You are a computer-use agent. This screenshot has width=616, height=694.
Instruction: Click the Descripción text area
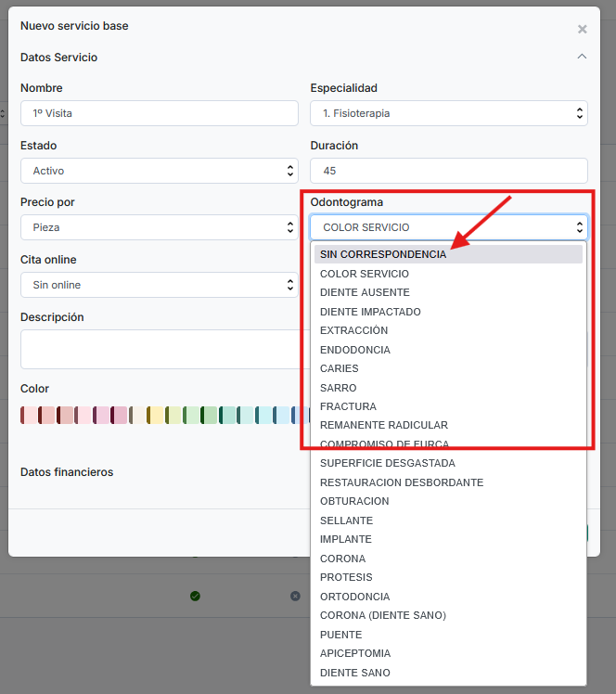(x=159, y=349)
